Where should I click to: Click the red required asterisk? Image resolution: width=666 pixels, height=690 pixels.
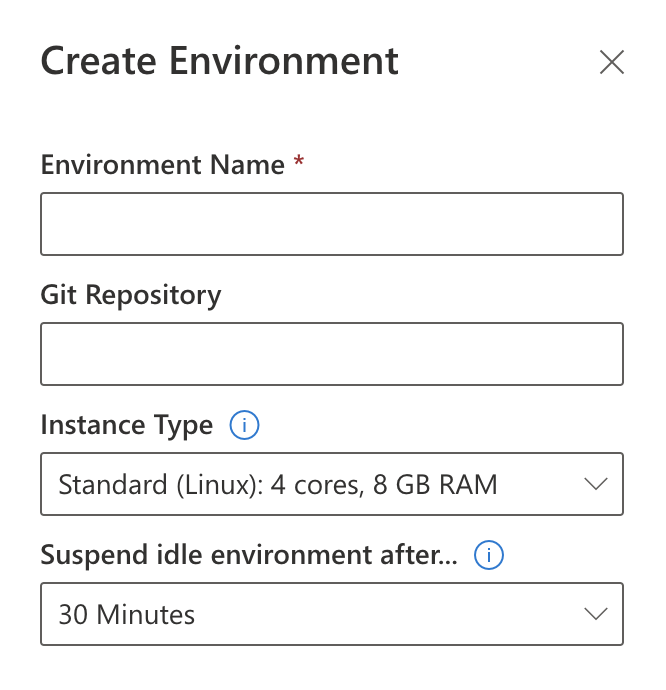point(299,165)
